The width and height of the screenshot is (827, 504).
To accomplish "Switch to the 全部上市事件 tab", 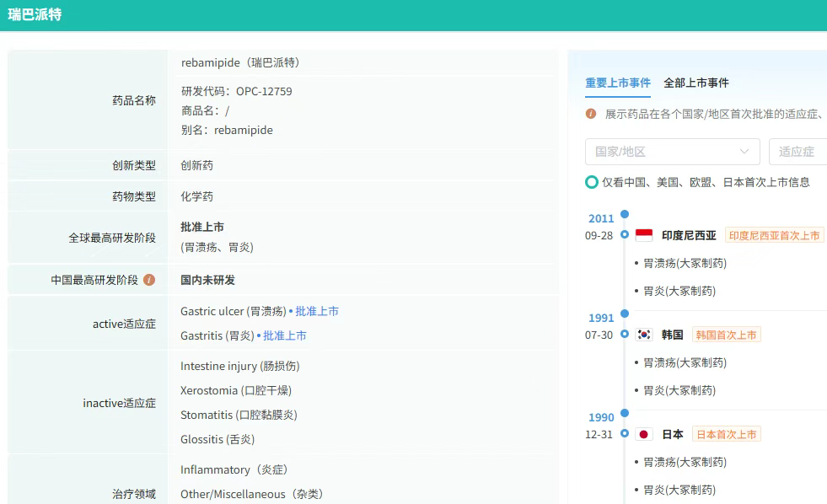I will click(x=696, y=83).
